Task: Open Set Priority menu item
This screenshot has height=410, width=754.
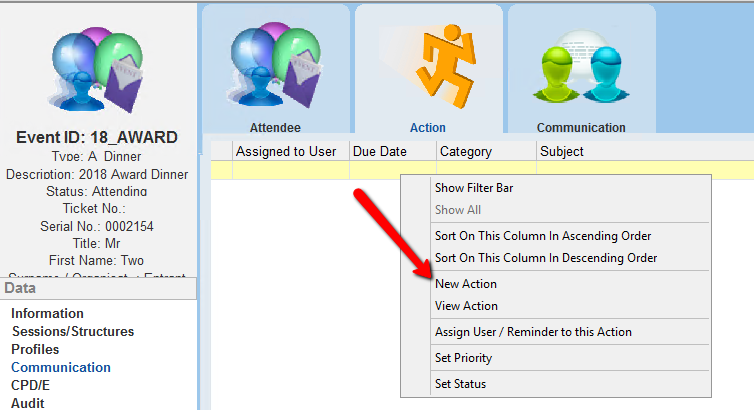Action: (463, 358)
